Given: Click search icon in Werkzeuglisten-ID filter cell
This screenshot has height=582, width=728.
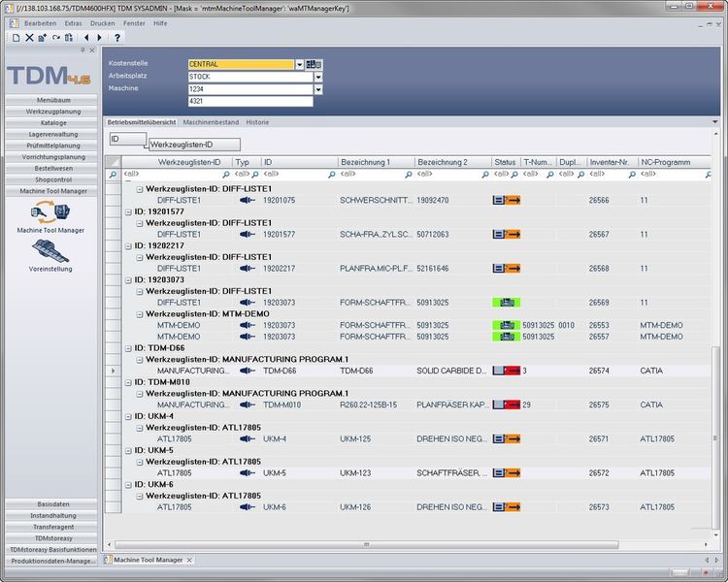Looking at the screenshot, I should [226, 175].
